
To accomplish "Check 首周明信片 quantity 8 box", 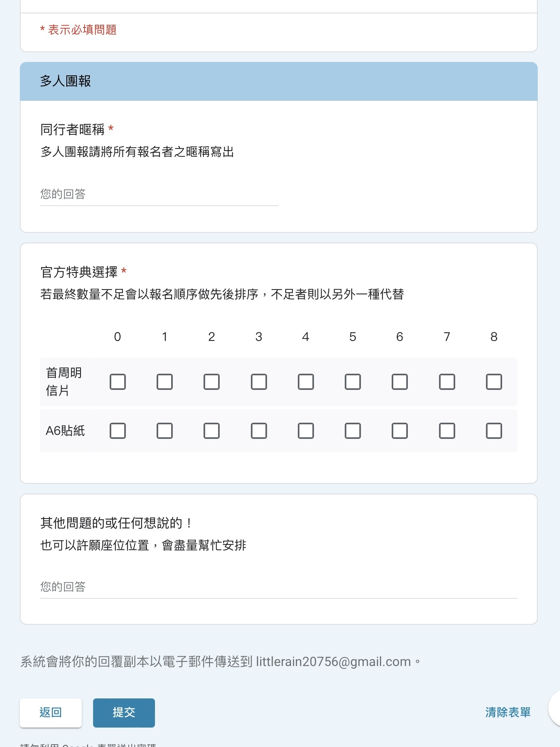I will click(494, 382).
